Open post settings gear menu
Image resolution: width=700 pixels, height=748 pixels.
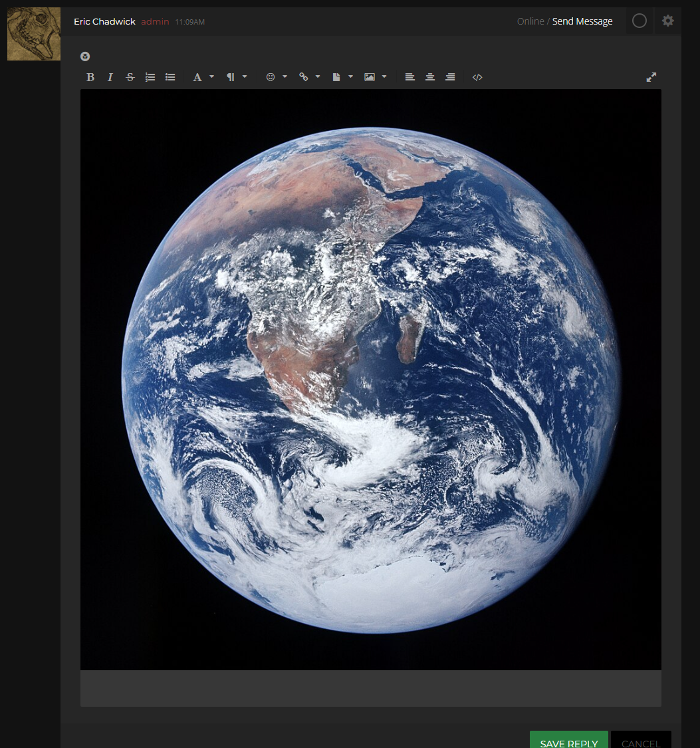pos(668,21)
